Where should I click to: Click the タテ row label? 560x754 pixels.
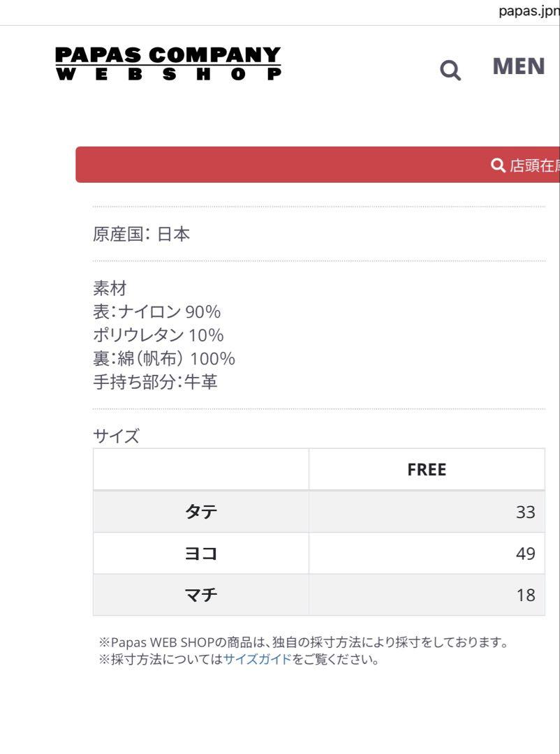201,512
